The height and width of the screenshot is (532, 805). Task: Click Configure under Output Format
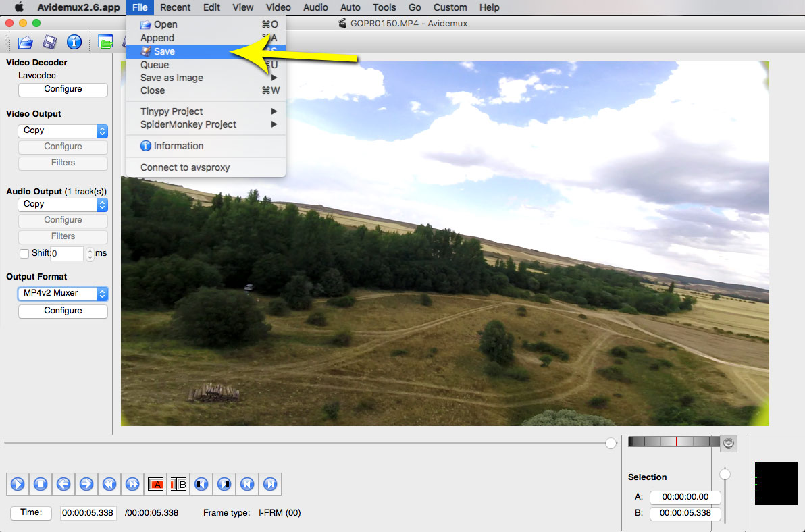63,311
